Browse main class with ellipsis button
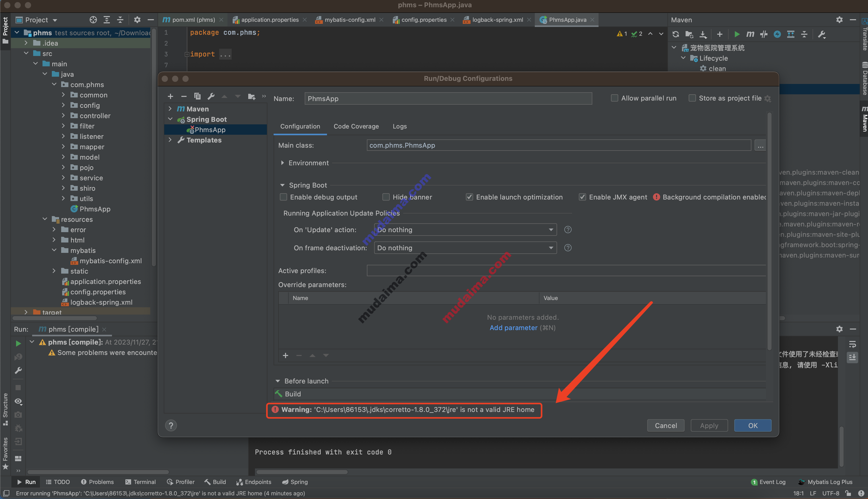Viewport: 868px width, 499px height. coord(760,145)
